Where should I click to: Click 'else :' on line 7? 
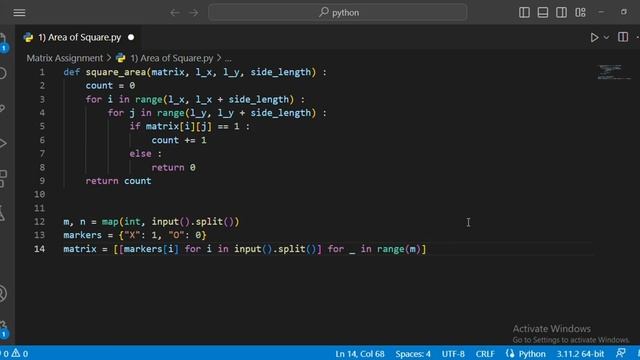[146, 154]
